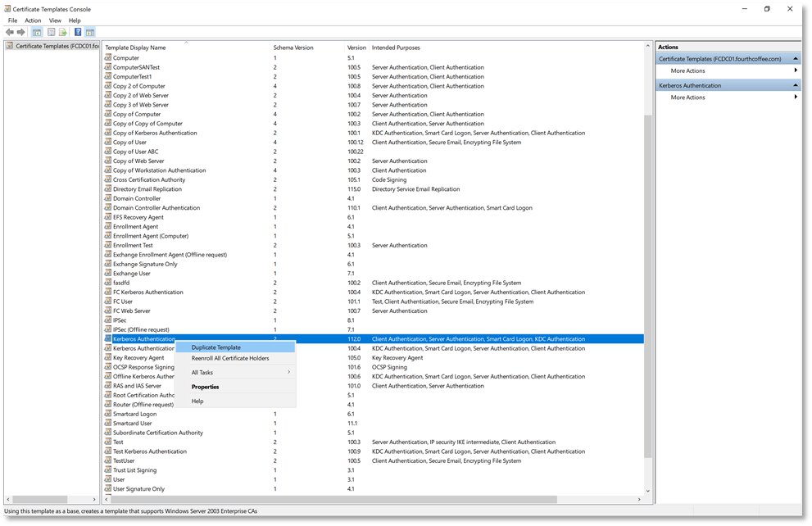Click the Back arrow in the toolbar
The image size is (812, 526).
click(x=10, y=32)
